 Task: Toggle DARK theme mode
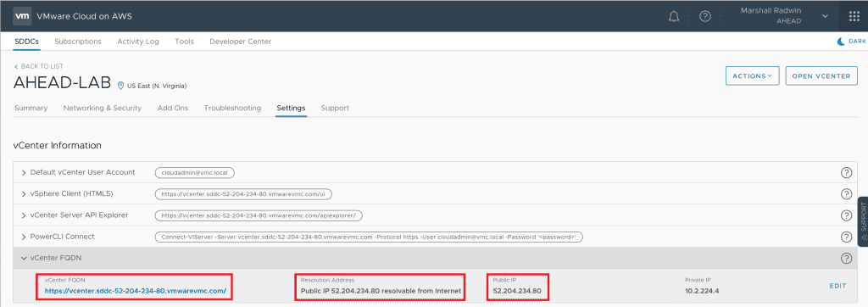[851, 42]
